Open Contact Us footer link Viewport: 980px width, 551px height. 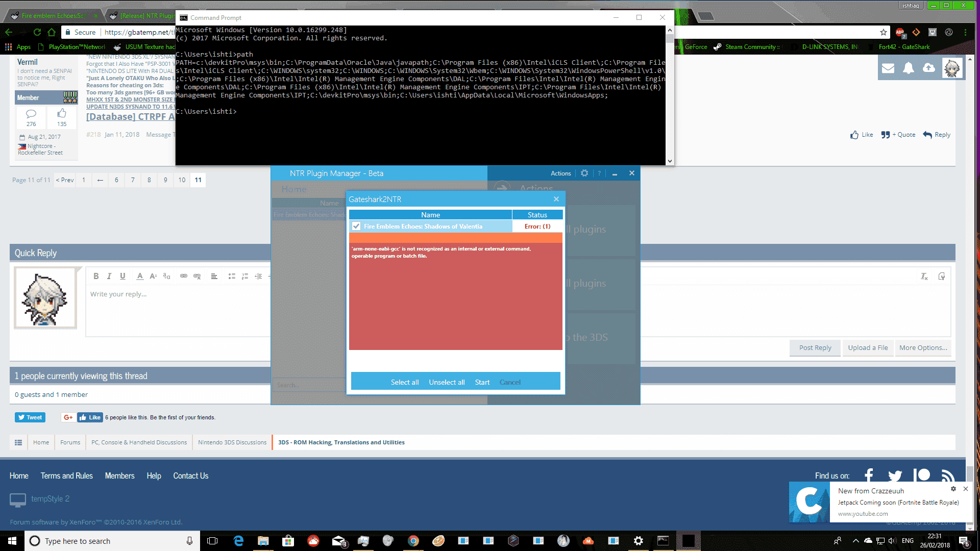click(x=191, y=476)
